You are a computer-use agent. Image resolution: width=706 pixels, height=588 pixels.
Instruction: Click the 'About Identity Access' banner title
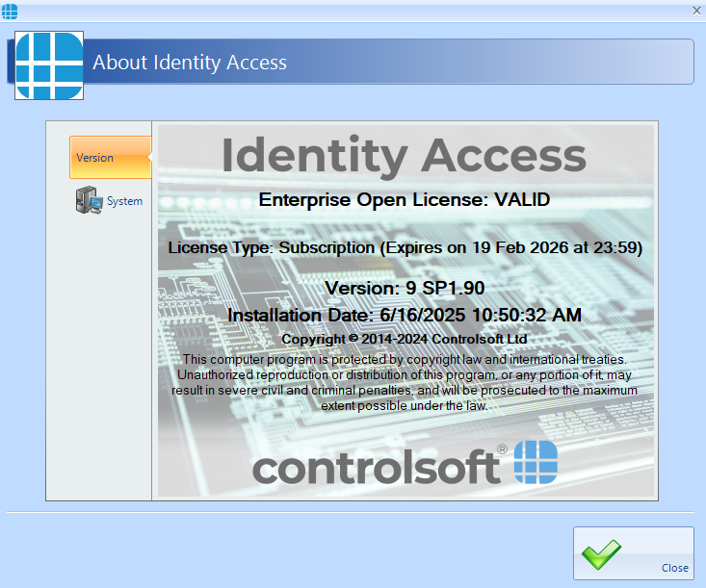tap(190, 63)
